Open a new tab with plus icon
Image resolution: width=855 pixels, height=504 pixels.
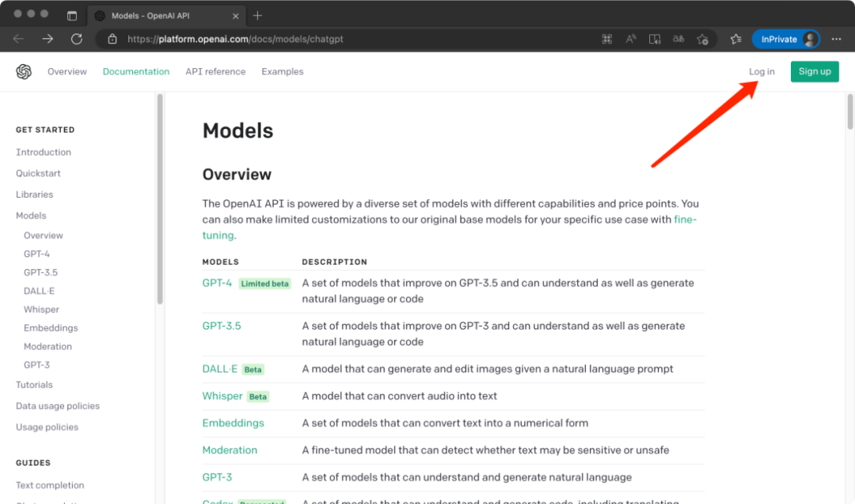(257, 16)
